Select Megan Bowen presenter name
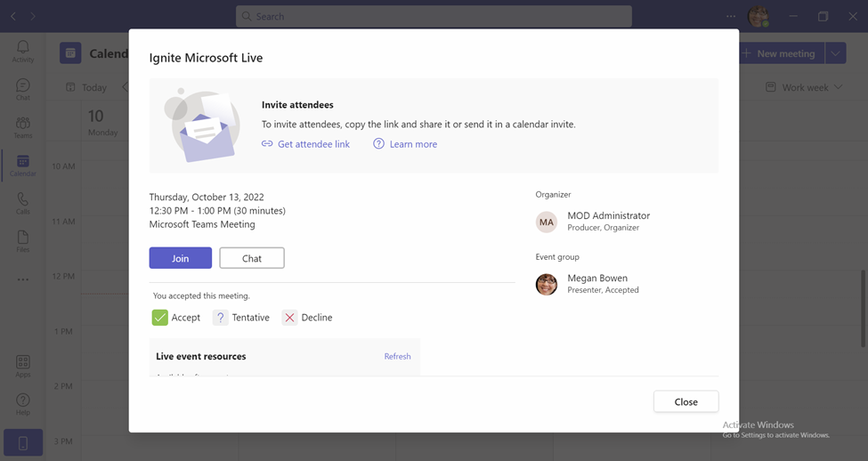Screen dimensions: 868x461 (x=597, y=278)
